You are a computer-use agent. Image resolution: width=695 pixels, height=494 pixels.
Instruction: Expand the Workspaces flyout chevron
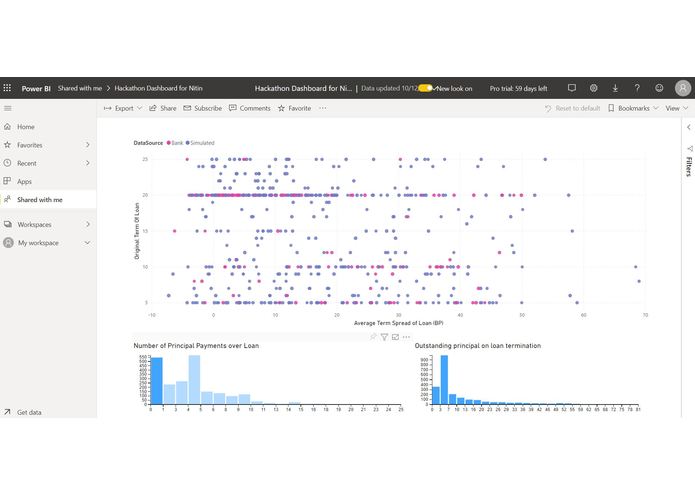tap(88, 224)
